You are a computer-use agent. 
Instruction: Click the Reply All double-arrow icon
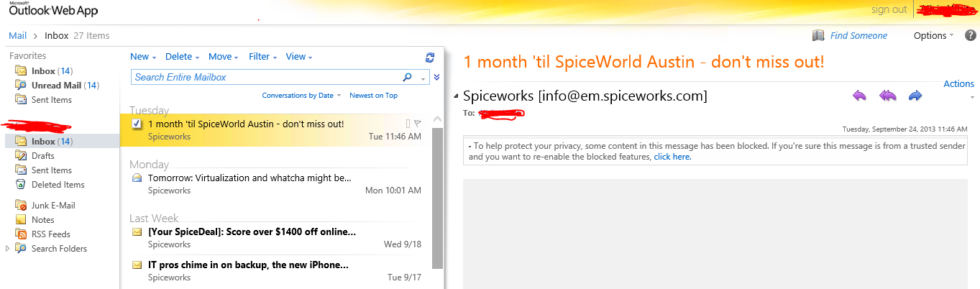[x=887, y=96]
